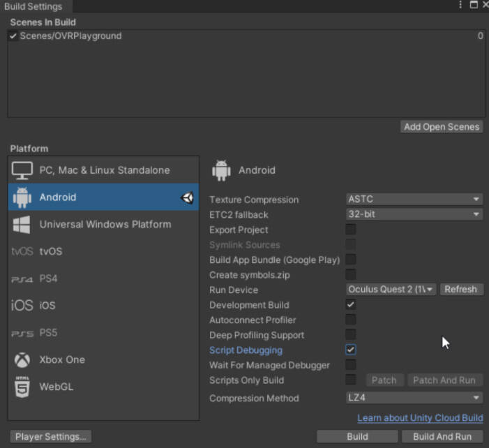
Task: Pick the Xbox One platform icon
Action: pos(22,360)
